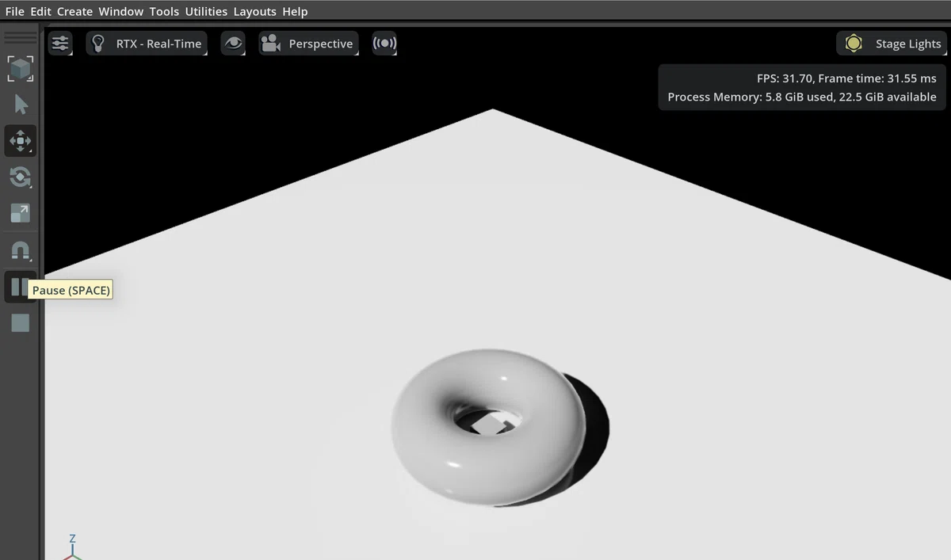Open the Edit menu
This screenshot has height=560, width=951.
(x=40, y=11)
